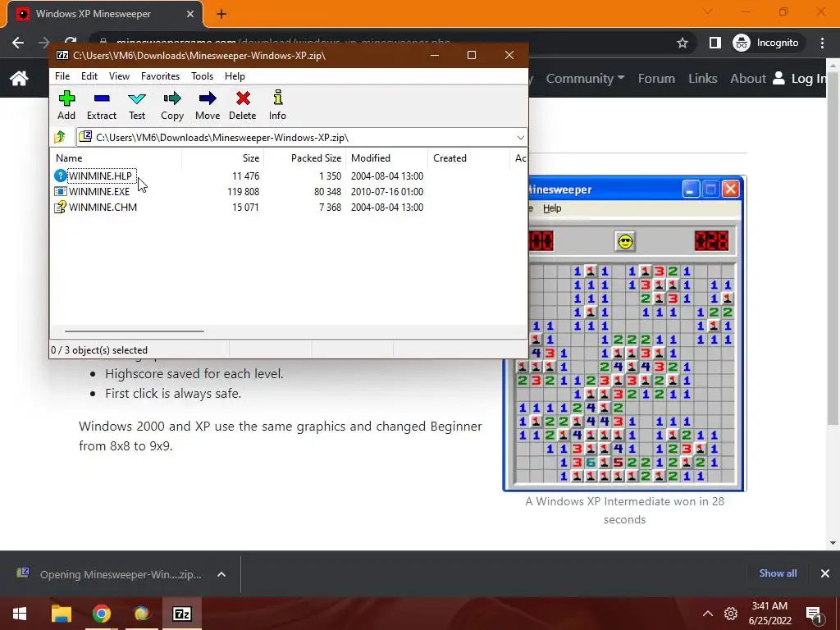
Task: Go back in browser history
Action: point(18,43)
